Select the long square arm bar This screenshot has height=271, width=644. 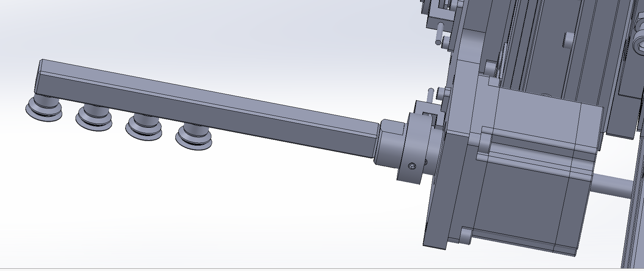point(207,108)
